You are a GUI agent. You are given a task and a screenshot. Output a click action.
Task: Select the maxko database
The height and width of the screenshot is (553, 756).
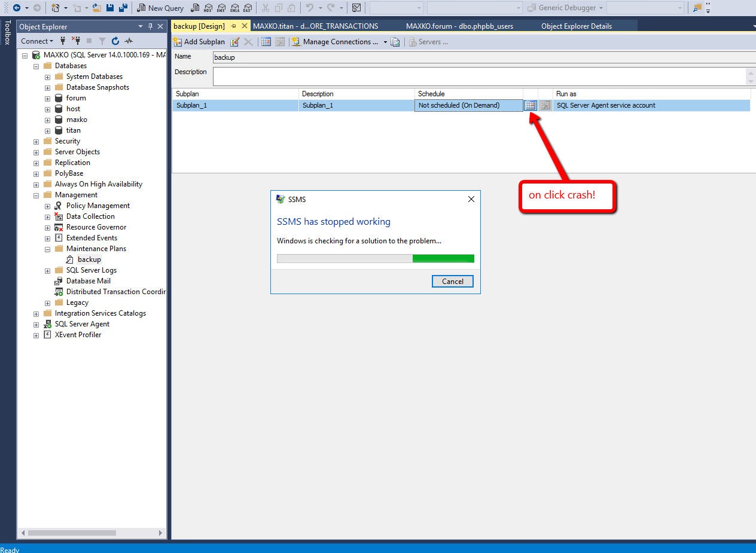click(77, 120)
